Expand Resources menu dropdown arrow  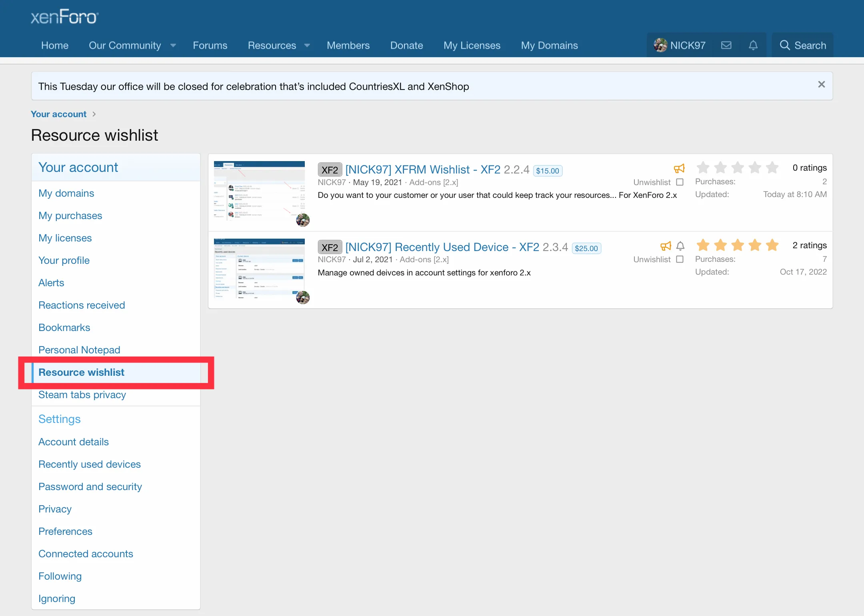[307, 46]
